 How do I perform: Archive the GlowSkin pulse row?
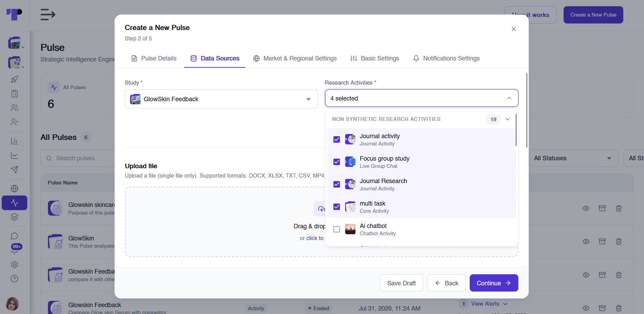pyautogui.click(x=602, y=241)
